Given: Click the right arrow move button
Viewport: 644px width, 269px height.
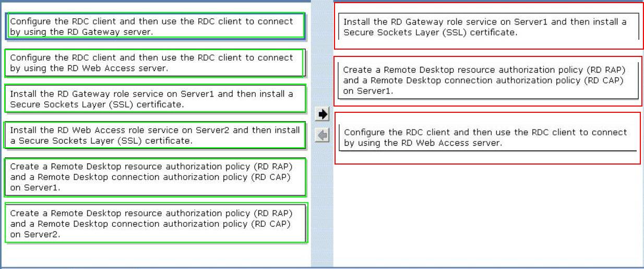Looking at the screenshot, I should pos(323,114).
